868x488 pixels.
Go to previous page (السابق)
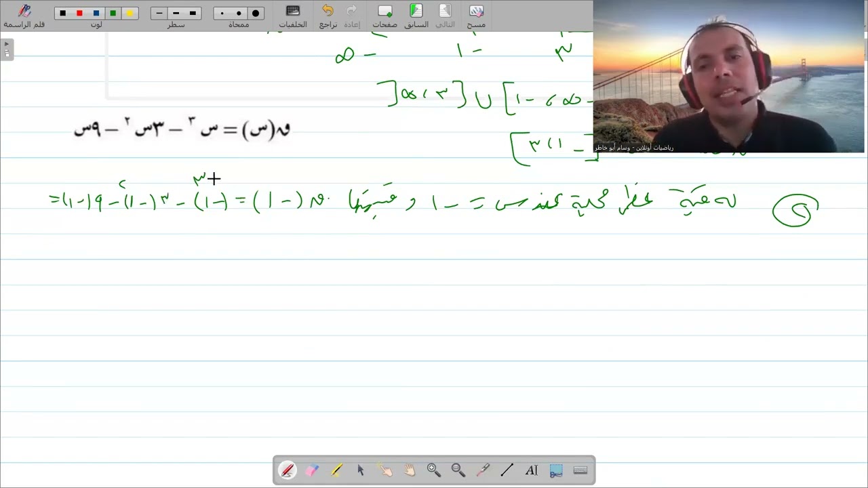point(416,16)
